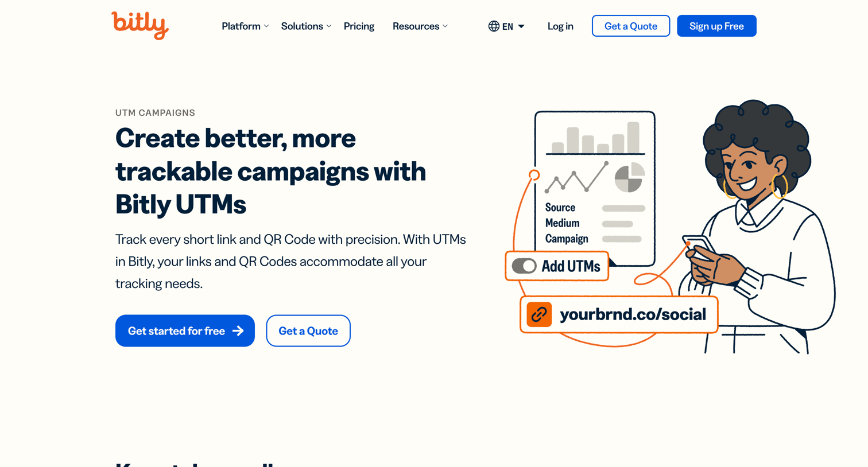This screenshot has width=868, height=467.
Task: Click the bar chart illustration
Action: (x=595, y=138)
